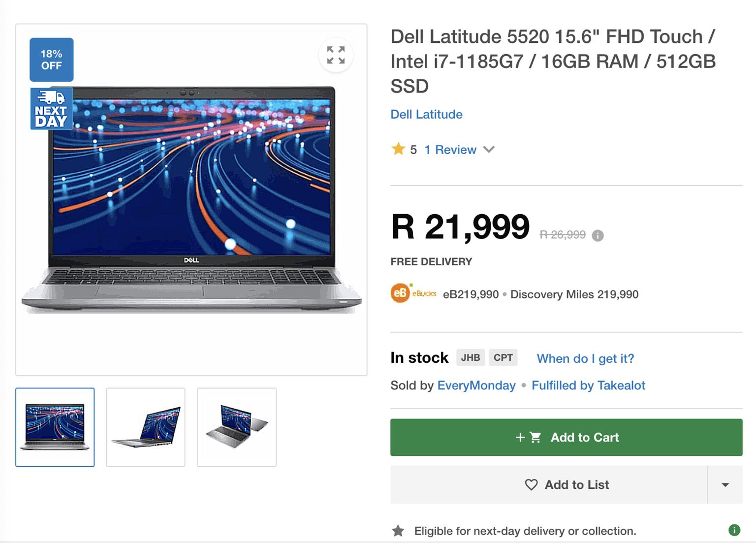Open the Add to List dropdown arrow
756x543 pixels.
tap(725, 485)
